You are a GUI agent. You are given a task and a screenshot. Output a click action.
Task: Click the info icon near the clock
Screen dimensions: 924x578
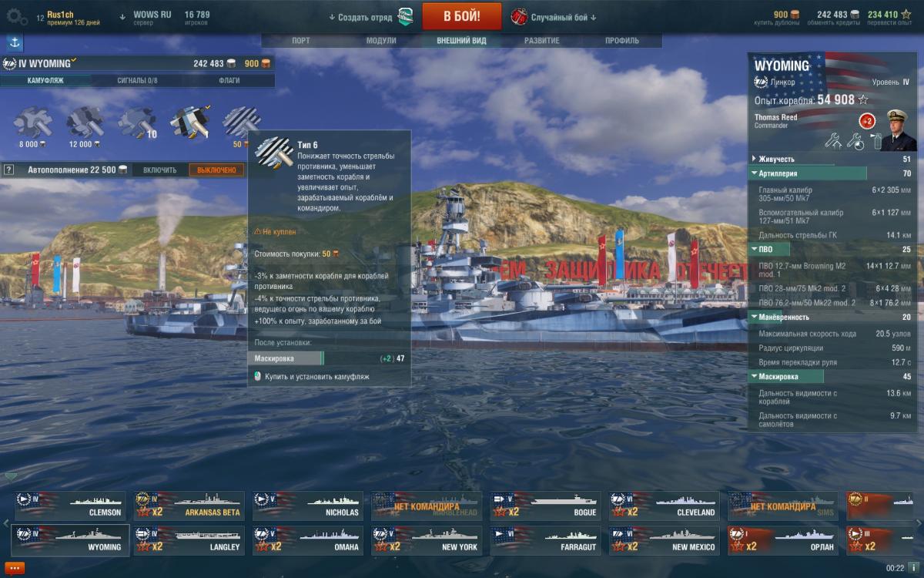[913, 568]
